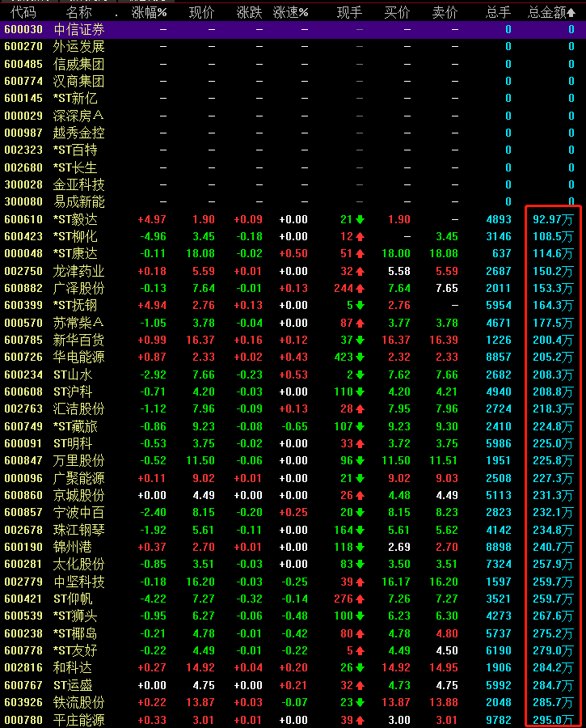Screen dimensions: 586x728
Task: Select stock 平庄能源
Action: click(x=79, y=720)
